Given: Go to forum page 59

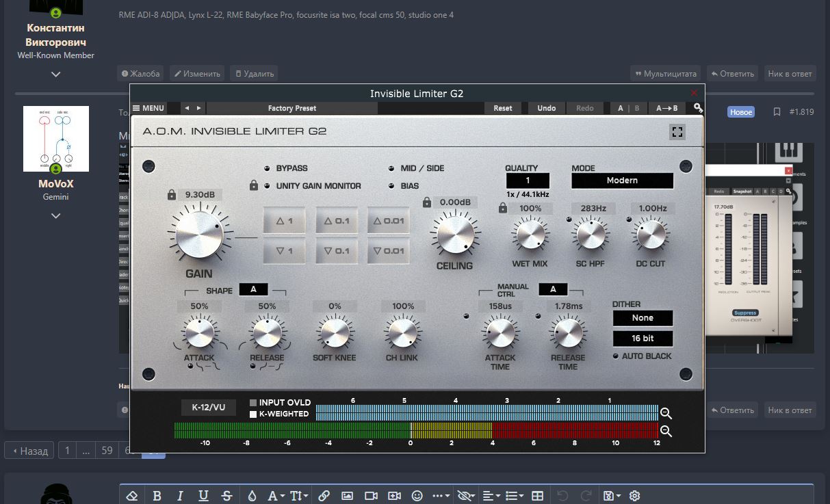Looking at the screenshot, I should pos(106,451).
